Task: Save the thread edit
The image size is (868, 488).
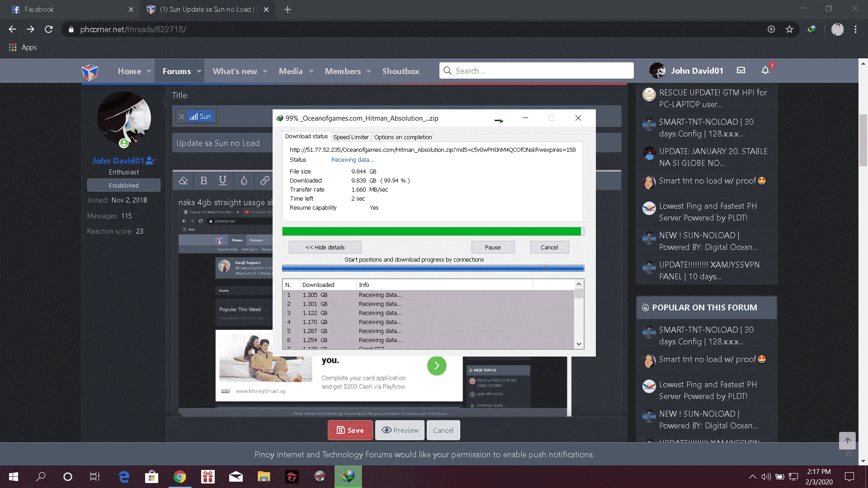Action: (350, 430)
